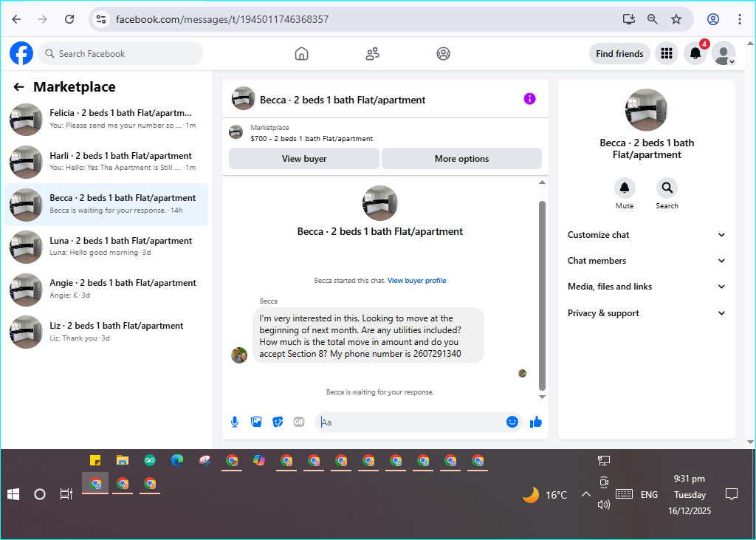The image size is (756, 540).
Task: Expand the Chat members section
Action: click(x=647, y=261)
